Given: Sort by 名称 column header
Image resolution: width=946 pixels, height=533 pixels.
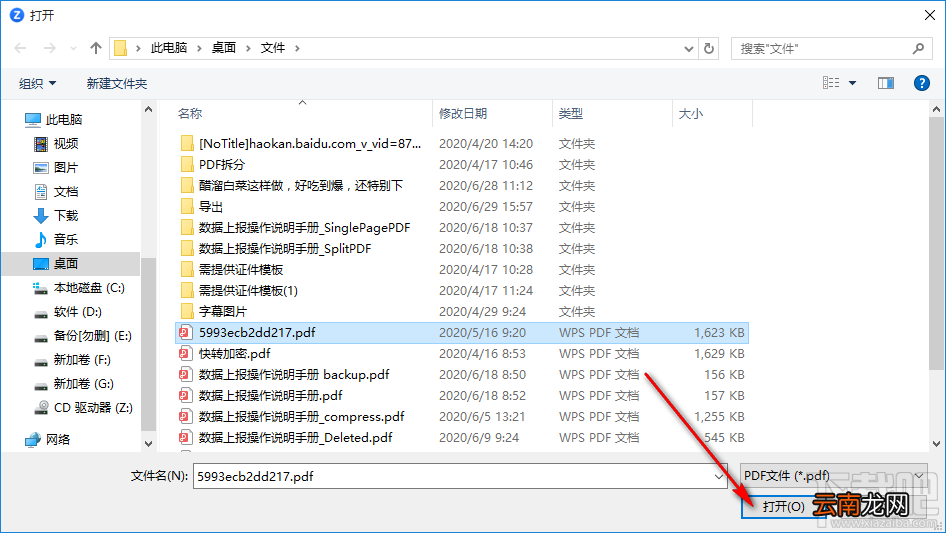Looking at the screenshot, I should (190, 113).
